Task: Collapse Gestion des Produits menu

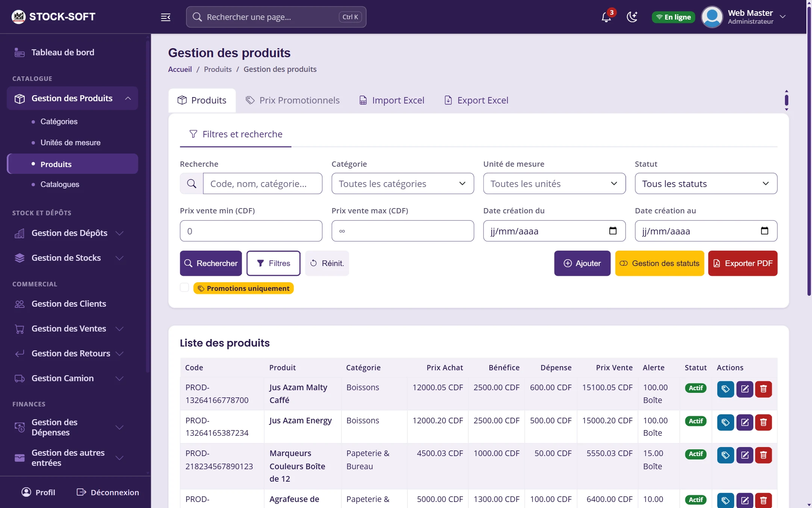Action: tap(72, 98)
